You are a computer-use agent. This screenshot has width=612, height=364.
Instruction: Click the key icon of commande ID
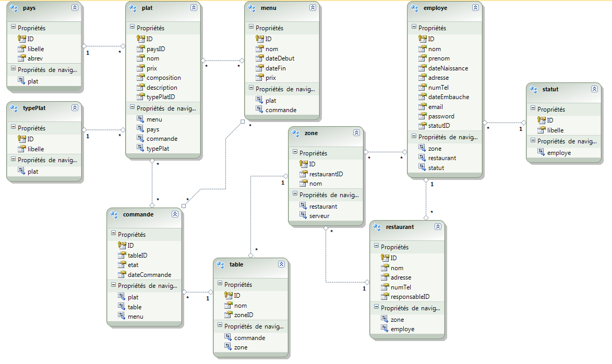click(122, 245)
